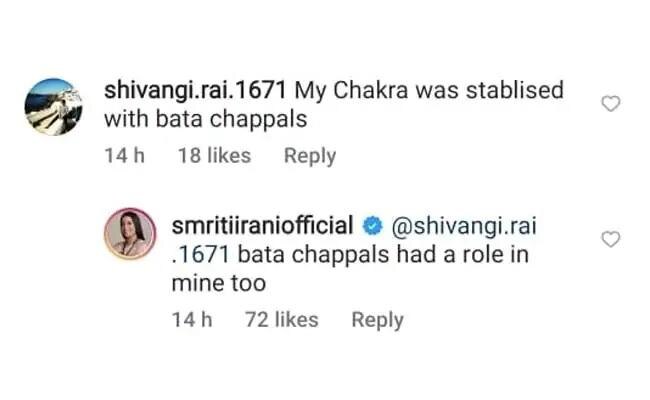Like shivangi.rai.1671's comment with the heart icon
Viewport: 650px width, 400px height.
(x=610, y=104)
